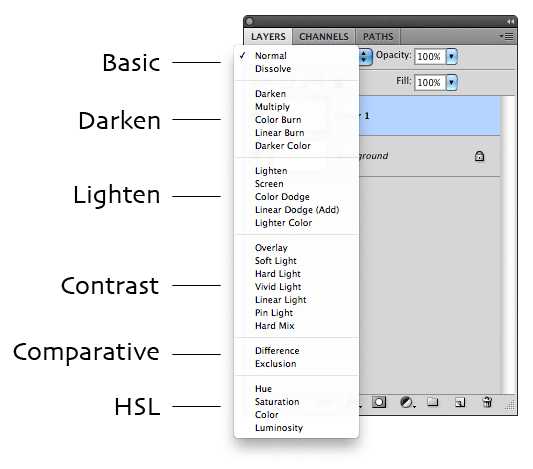Screen dimensions: 533x469
Task: Click the blend mode dropdown stepper arrows
Action: tap(364, 56)
